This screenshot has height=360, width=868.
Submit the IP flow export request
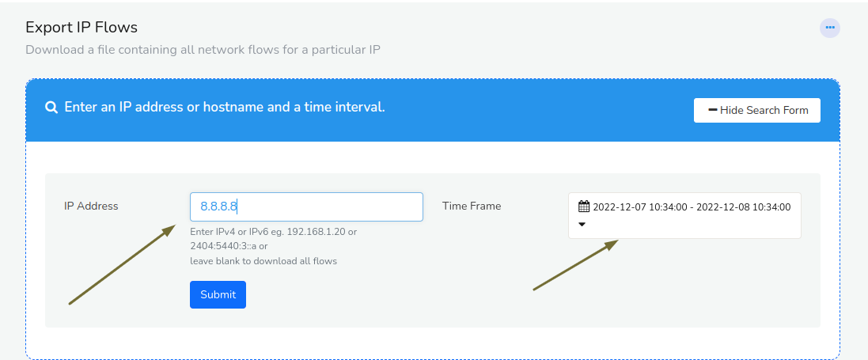pos(218,294)
